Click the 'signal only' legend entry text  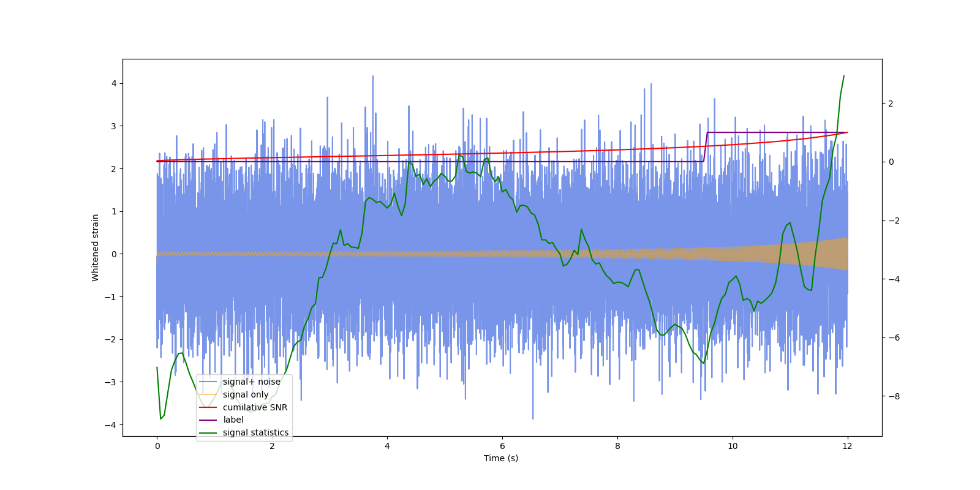click(x=246, y=394)
